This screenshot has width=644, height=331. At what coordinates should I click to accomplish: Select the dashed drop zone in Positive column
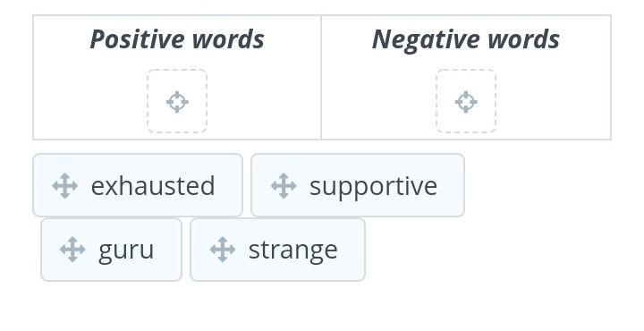pyautogui.click(x=177, y=101)
